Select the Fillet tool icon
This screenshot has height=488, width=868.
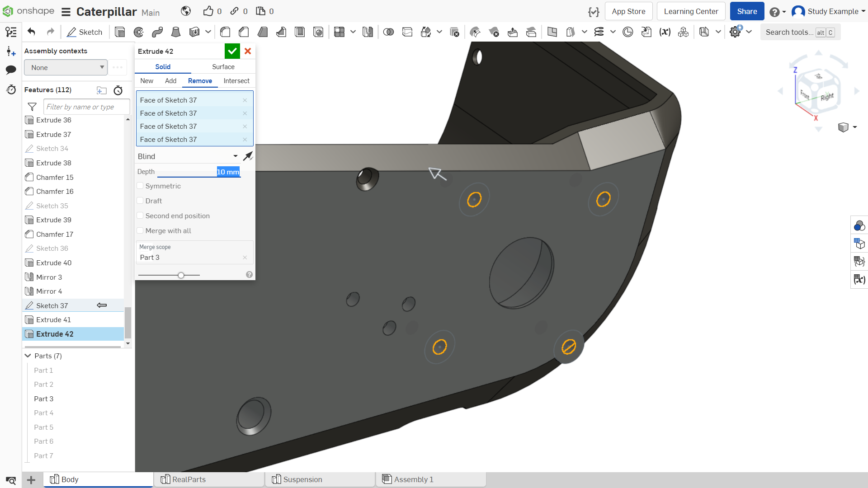[x=225, y=32]
